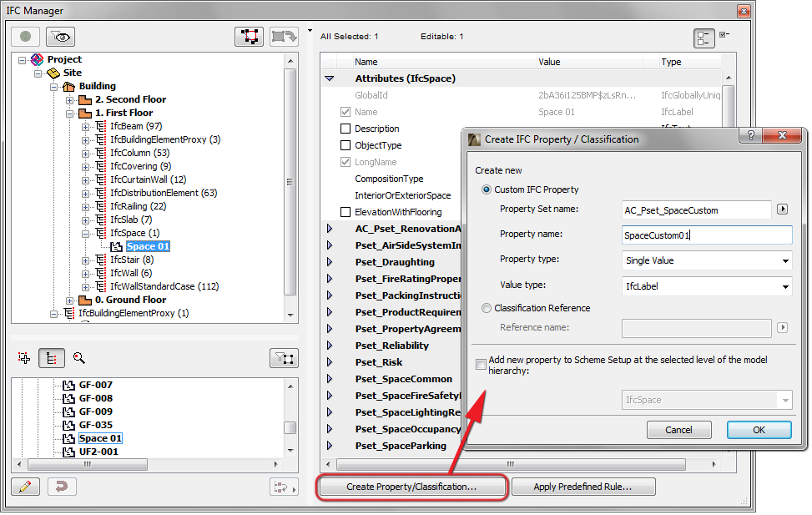
Task: Select IfcWallStandardCase (112) in the tree
Action: coord(164,286)
